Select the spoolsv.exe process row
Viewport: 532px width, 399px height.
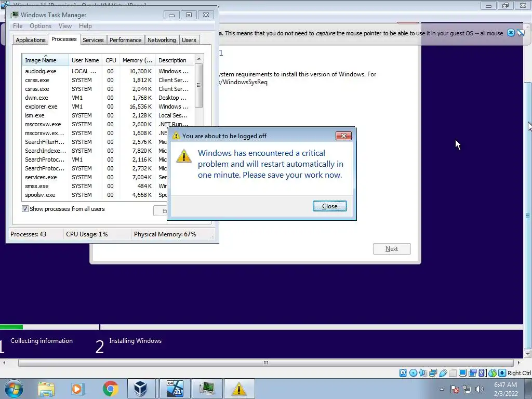95,195
